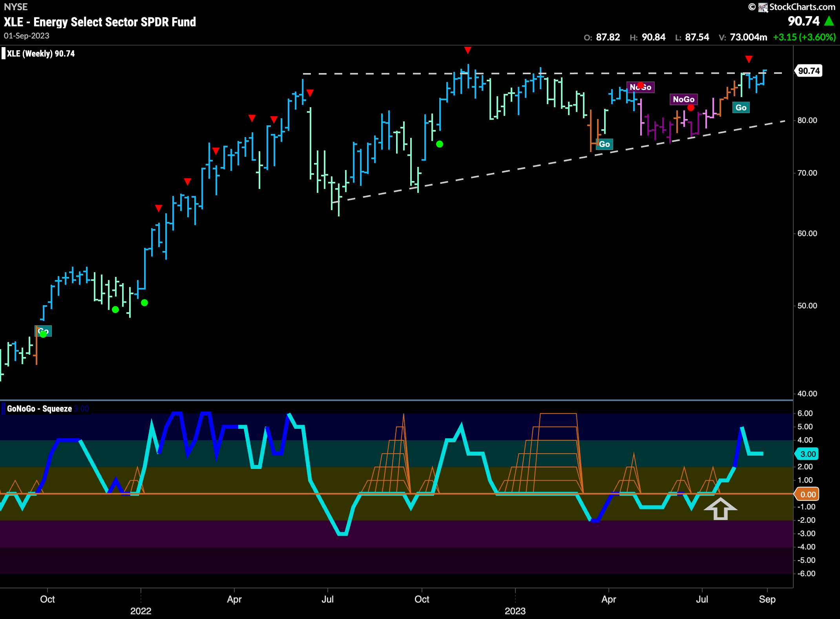Click the green dot below December 2021 bars
This screenshot has height=619, width=840.
(115, 309)
